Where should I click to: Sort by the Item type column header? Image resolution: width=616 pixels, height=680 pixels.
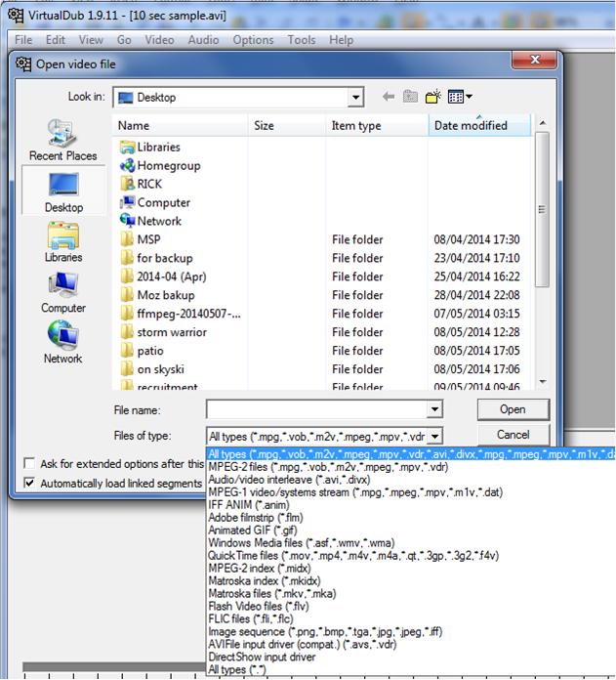pyautogui.click(x=377, y=125)
